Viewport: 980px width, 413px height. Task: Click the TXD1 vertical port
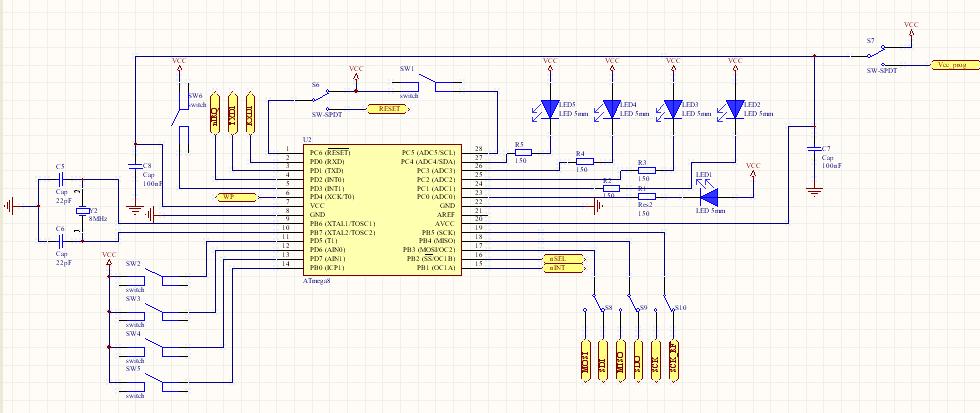point(232,112)
